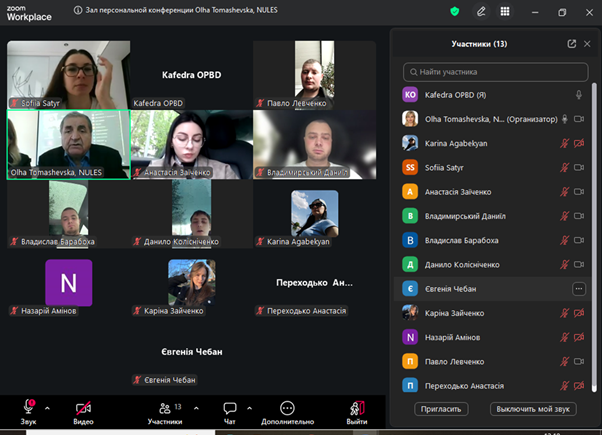Viewport: 602px width, 435px height.
Task: Open the annotation pencil tool
Action: [481, 12]
